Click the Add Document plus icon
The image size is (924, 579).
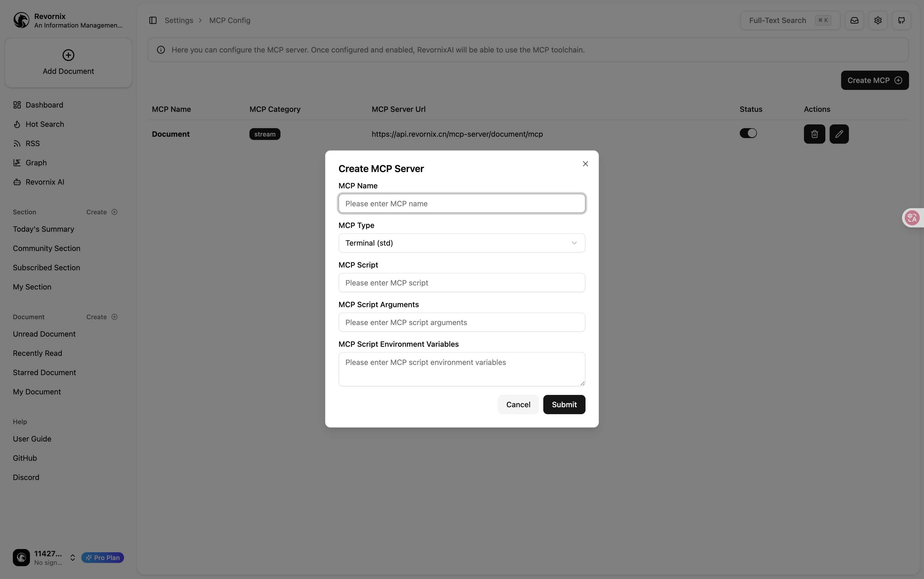(x=68, y=55)
